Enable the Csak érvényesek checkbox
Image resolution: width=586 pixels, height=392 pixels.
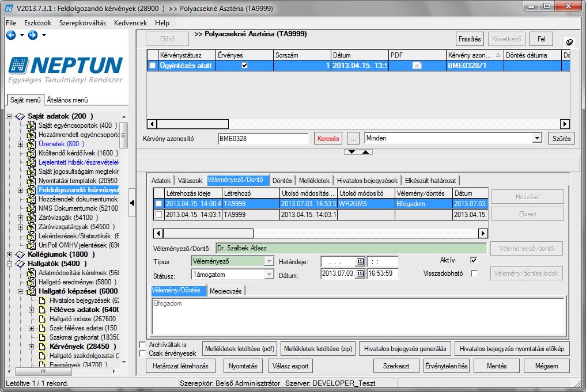pyautogui.click(x=142, y=353)
